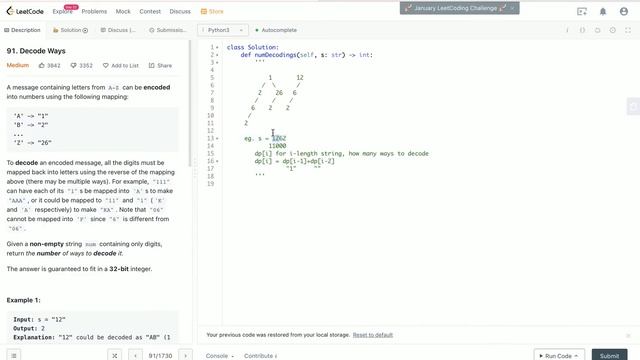This screenshot has width=640, height=360.
Task: Click the line-15 comment about i-length string
Action: click(x=342, y=153)
